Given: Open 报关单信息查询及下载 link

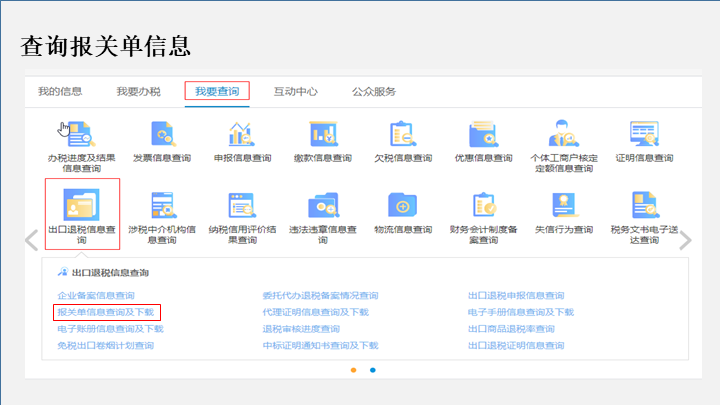Looking at the screenshot, I should coord(106,312).
